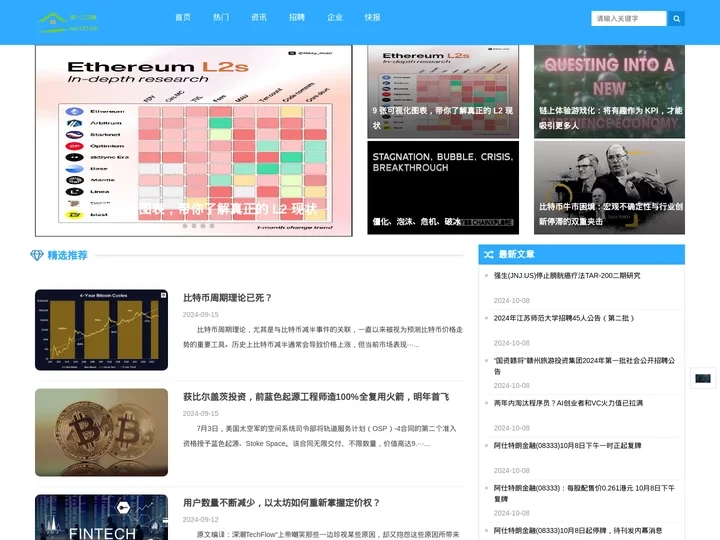Open the 4-Year Bitcoin Cycles chart thumbnail

click(x=101, y=330)
